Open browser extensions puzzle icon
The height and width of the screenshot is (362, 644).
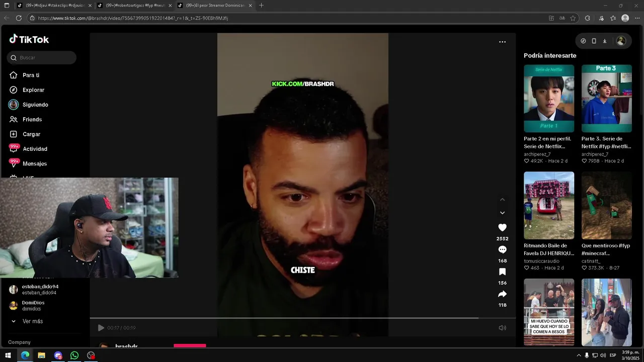click(587, 18)
